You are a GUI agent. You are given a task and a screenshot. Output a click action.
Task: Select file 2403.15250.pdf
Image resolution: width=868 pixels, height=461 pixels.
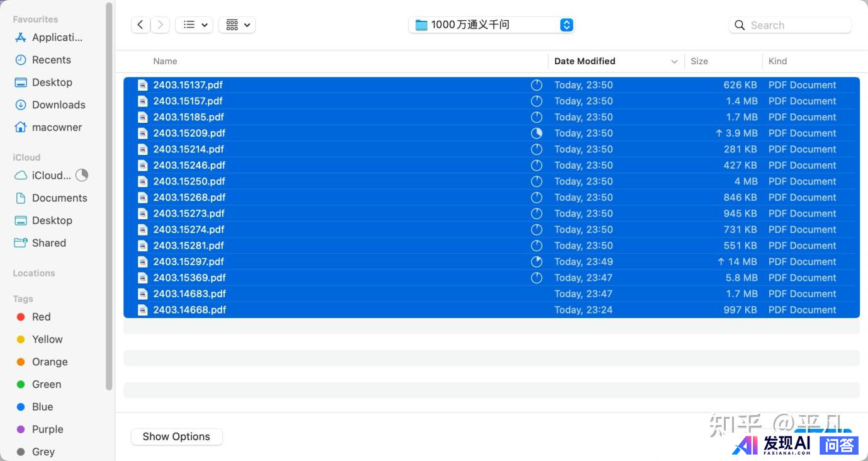[492, 181]
